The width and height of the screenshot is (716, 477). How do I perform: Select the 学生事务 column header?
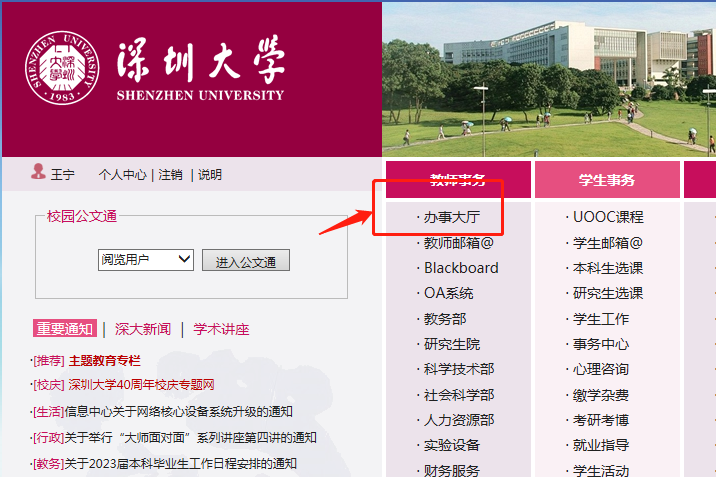606,180
